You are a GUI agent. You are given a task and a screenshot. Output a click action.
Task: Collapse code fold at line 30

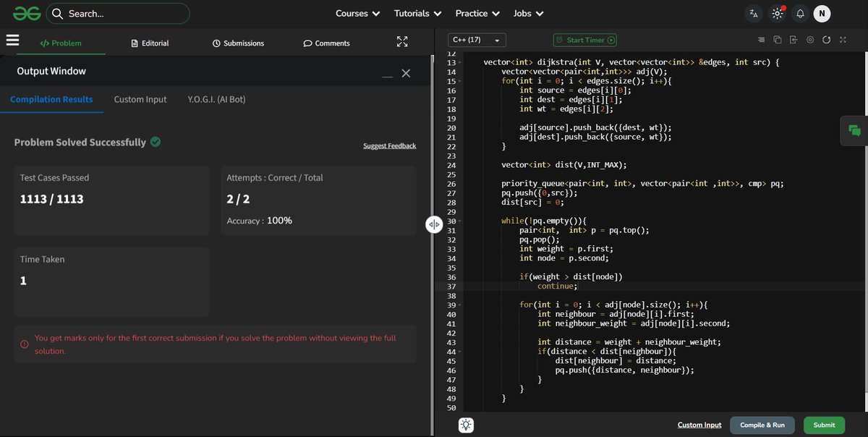point(461,221)
